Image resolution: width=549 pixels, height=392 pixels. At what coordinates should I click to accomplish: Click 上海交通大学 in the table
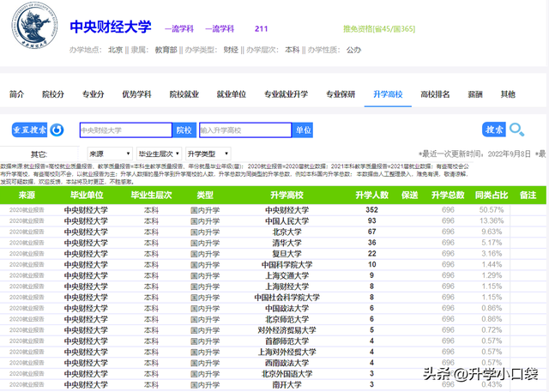click(287, 275)
